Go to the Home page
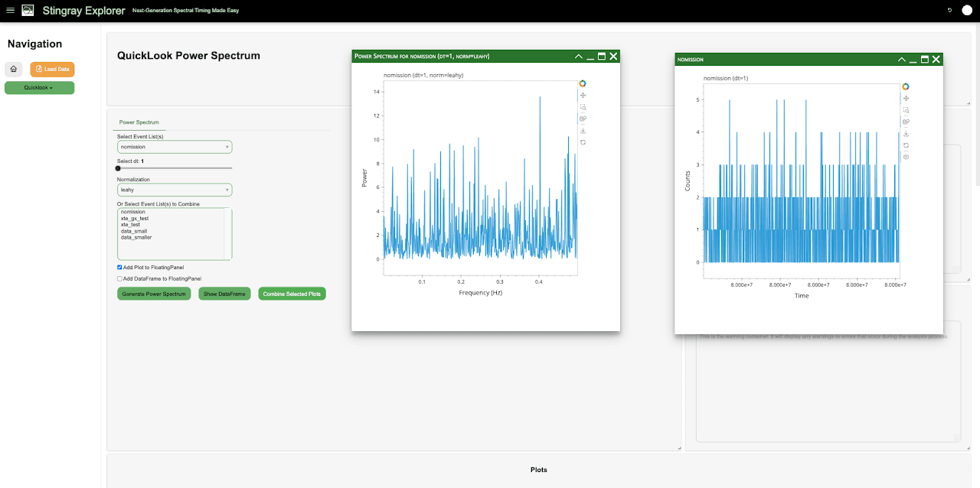The image size is (980, 488). pos(14,69)
